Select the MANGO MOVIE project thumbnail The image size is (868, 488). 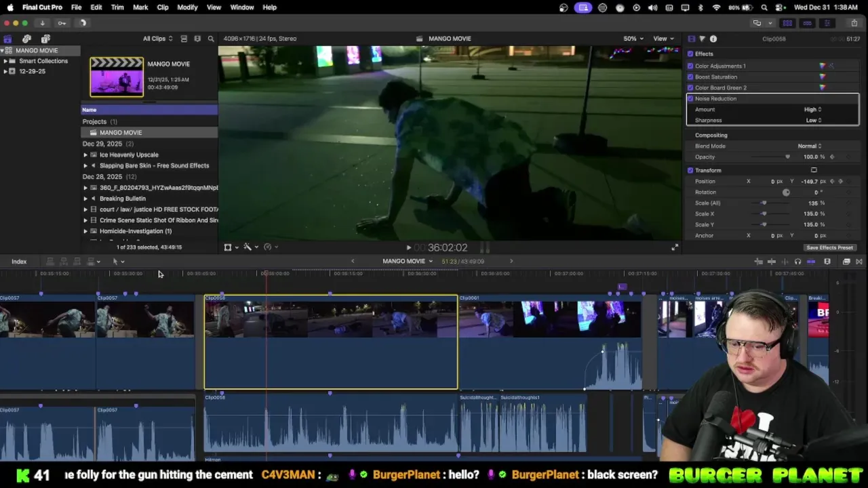point(117,77)
